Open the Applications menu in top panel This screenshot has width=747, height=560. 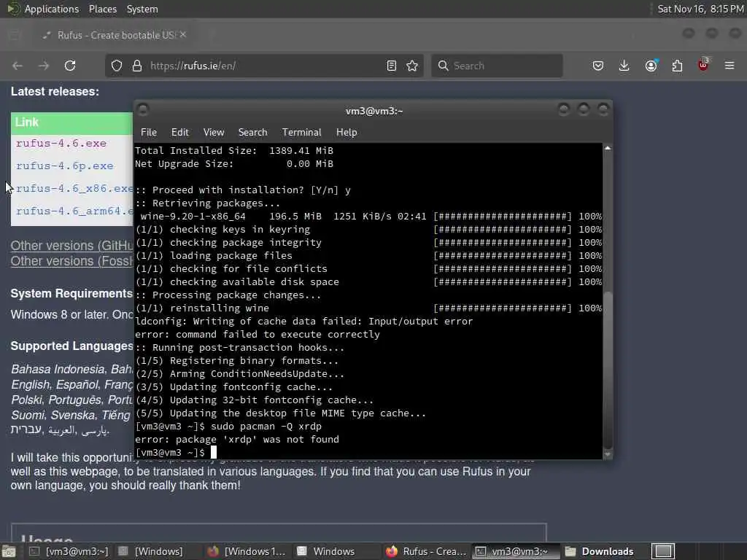tap(52, 9)
